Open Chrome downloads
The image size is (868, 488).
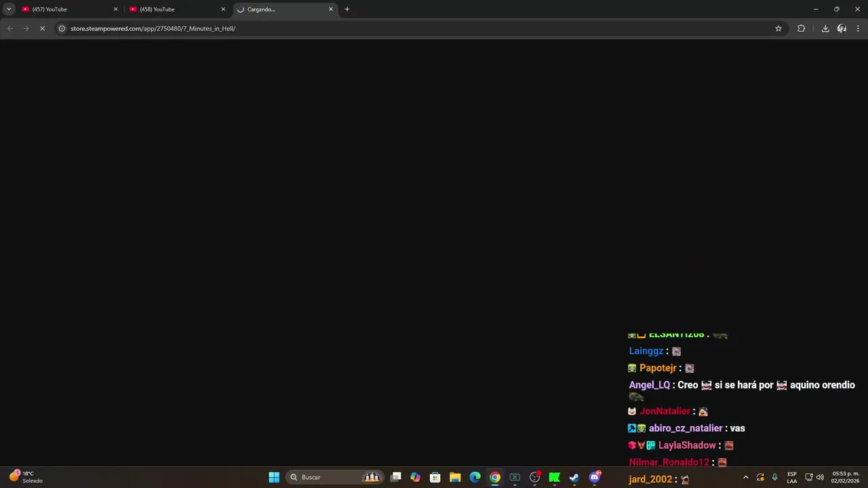pyautogui.click(x=825, y=28)
